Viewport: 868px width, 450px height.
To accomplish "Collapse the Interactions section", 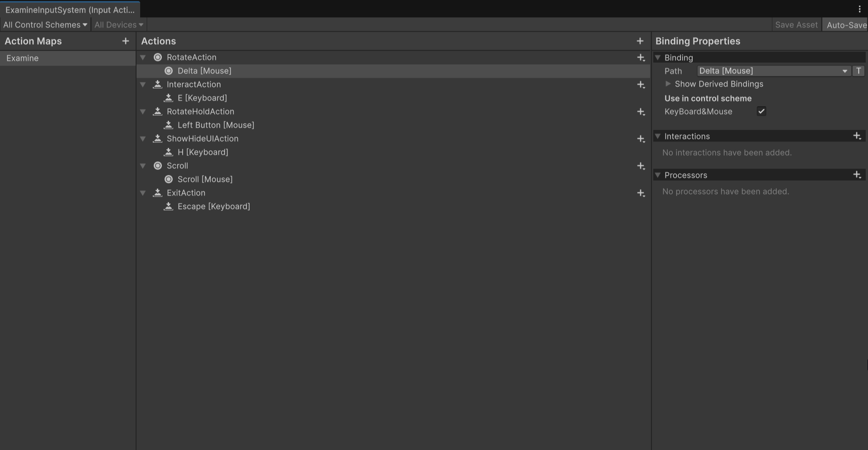I will pyautogui.click(x=658, y=136).
